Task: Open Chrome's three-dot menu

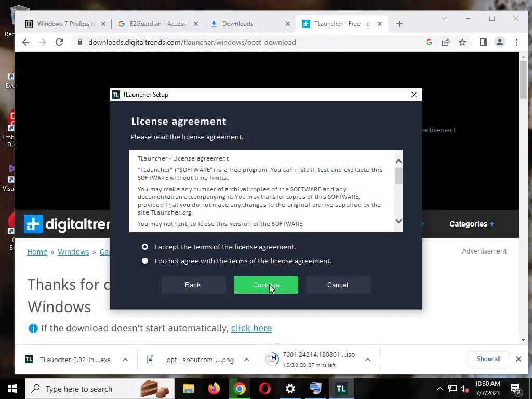Action: [516, 42]
